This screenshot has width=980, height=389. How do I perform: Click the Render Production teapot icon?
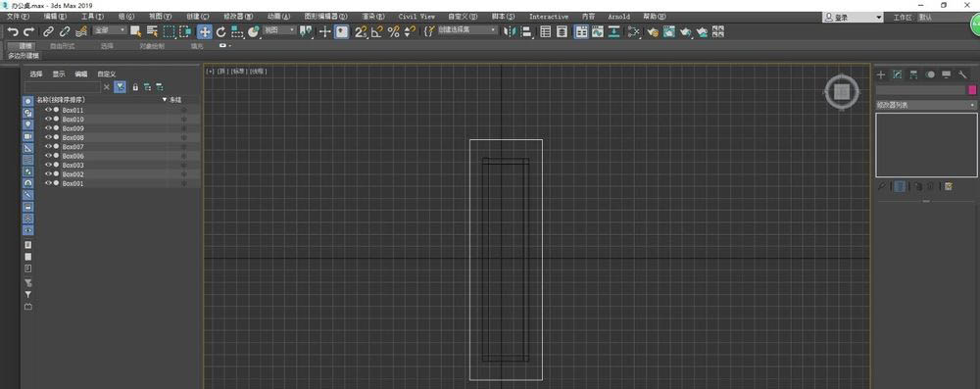point(686,31)
